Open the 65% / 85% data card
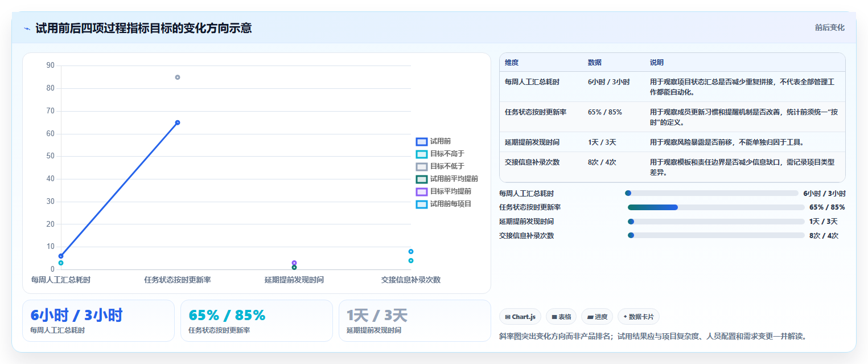This screenshot has width=868, height=364. coord(257,321)
